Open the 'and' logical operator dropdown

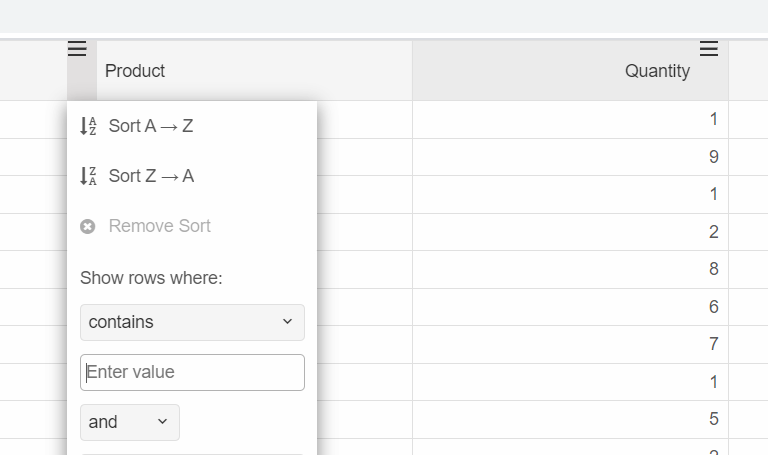coord(130,422)
